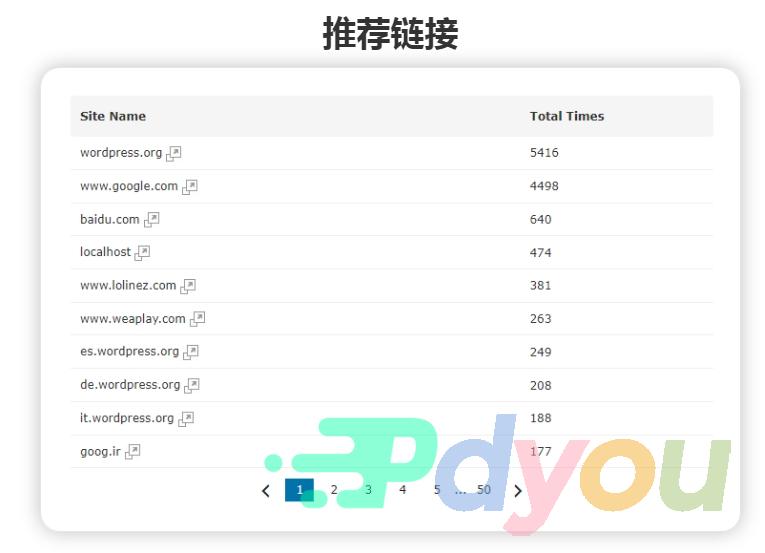Select the 263 total times value
765x553 pixels.
point(541,319)
